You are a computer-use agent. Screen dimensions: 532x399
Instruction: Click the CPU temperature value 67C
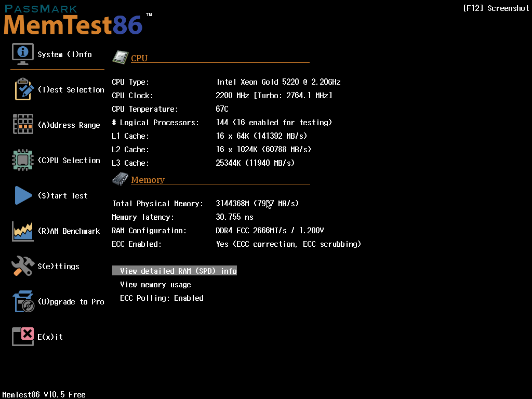222,109
